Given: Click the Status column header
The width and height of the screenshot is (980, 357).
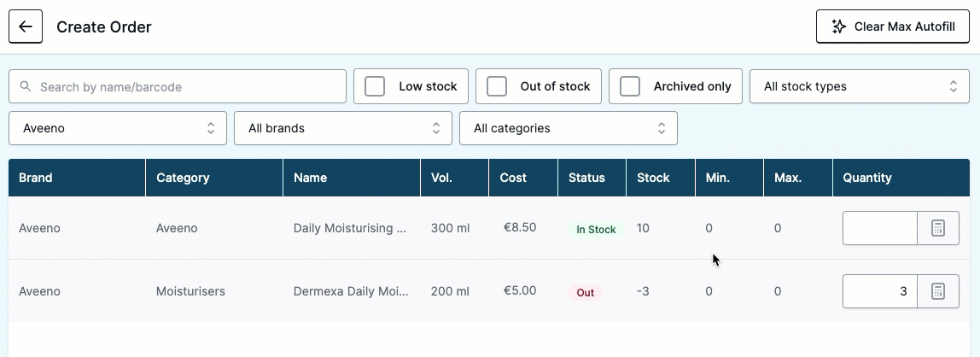Looking at the screenshot, I should (x=592, y=178).
